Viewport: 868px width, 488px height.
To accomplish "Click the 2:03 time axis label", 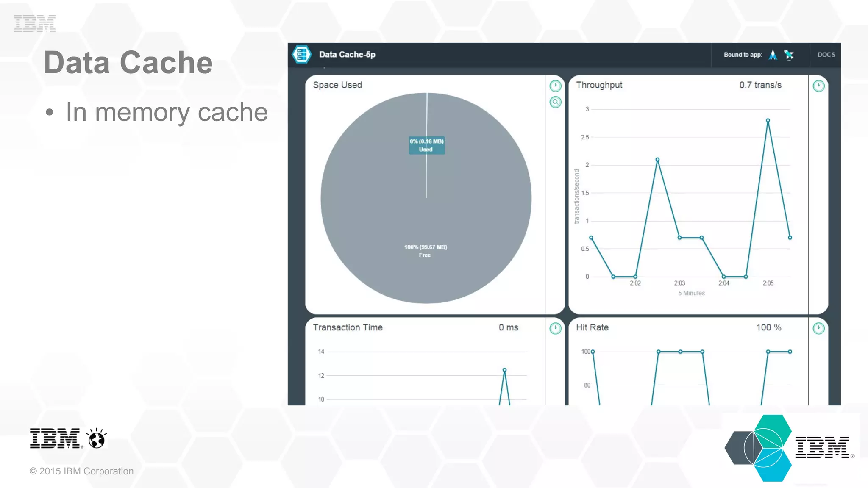I will tap(679, 283).
